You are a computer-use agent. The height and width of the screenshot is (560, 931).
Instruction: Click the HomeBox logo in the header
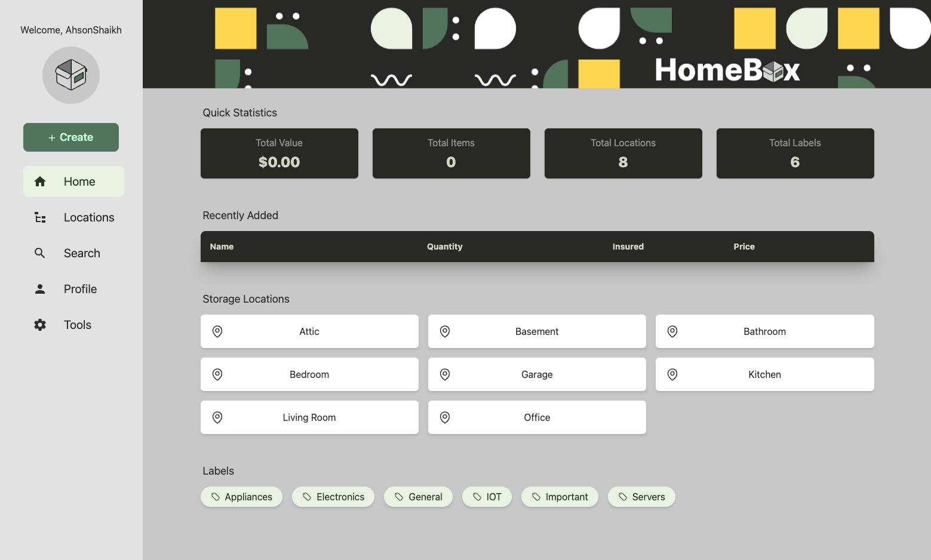click(727, 70)
